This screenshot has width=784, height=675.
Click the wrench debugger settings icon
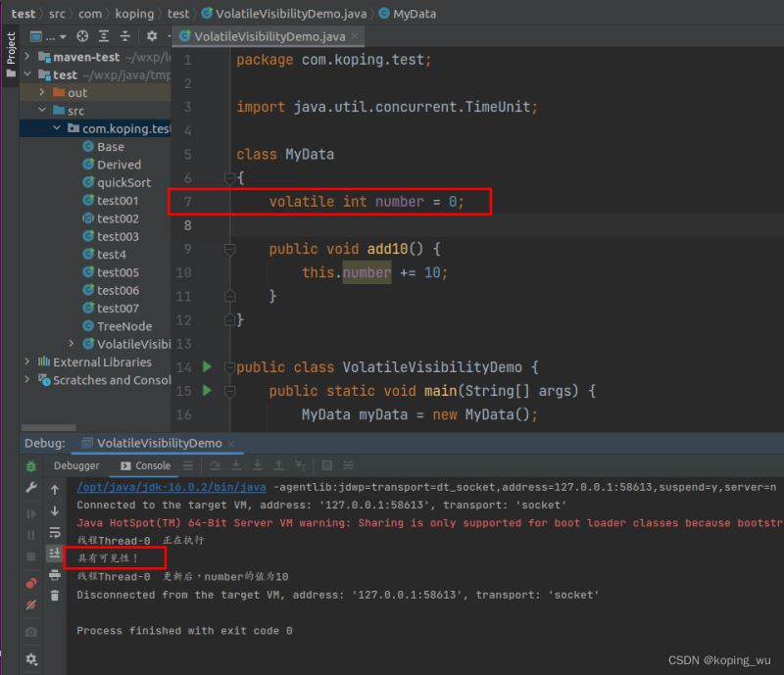(31, 488)
